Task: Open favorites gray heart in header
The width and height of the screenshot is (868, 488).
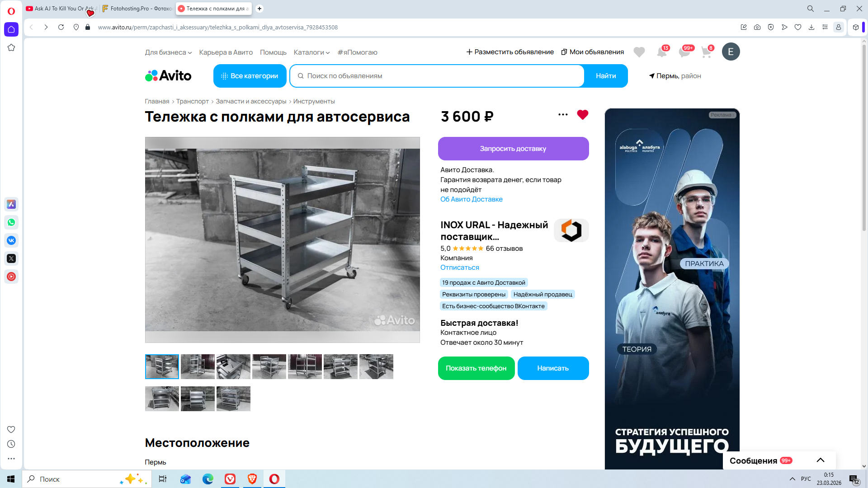Action: point(639,52)
